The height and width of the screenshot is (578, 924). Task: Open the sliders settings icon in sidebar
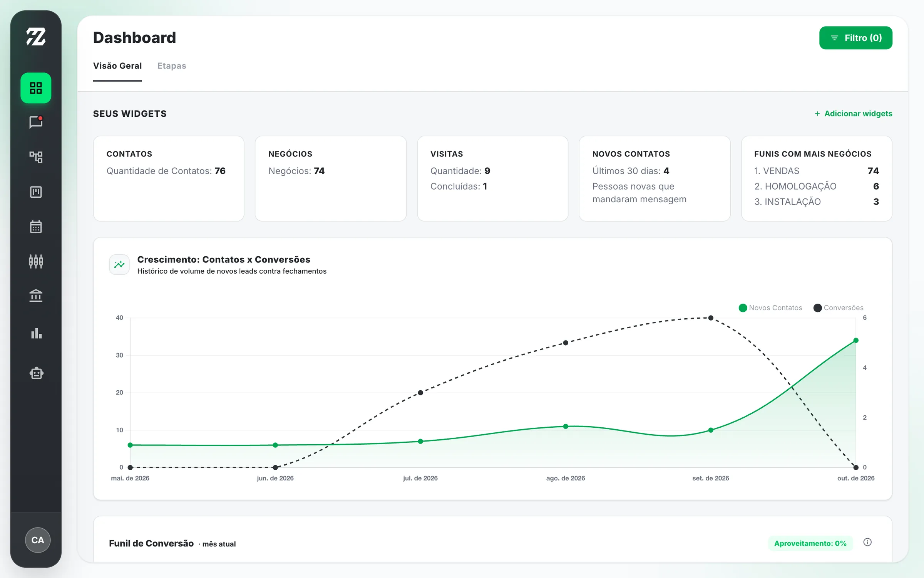[36, 261]
